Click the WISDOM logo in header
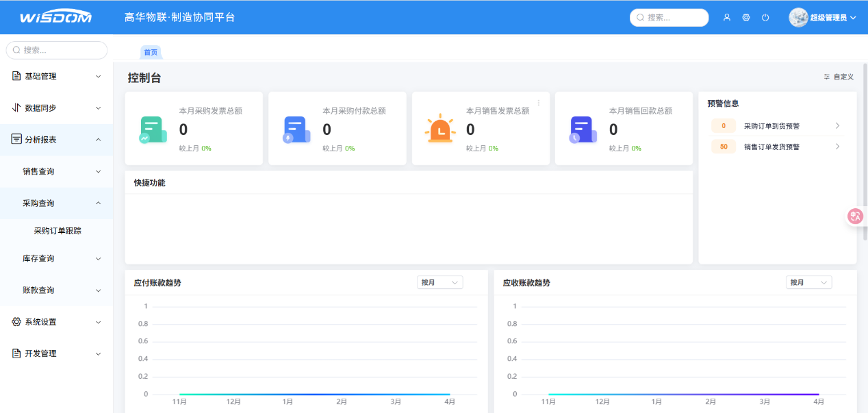This screenshot has height=413, width=868. pos(55,17)
